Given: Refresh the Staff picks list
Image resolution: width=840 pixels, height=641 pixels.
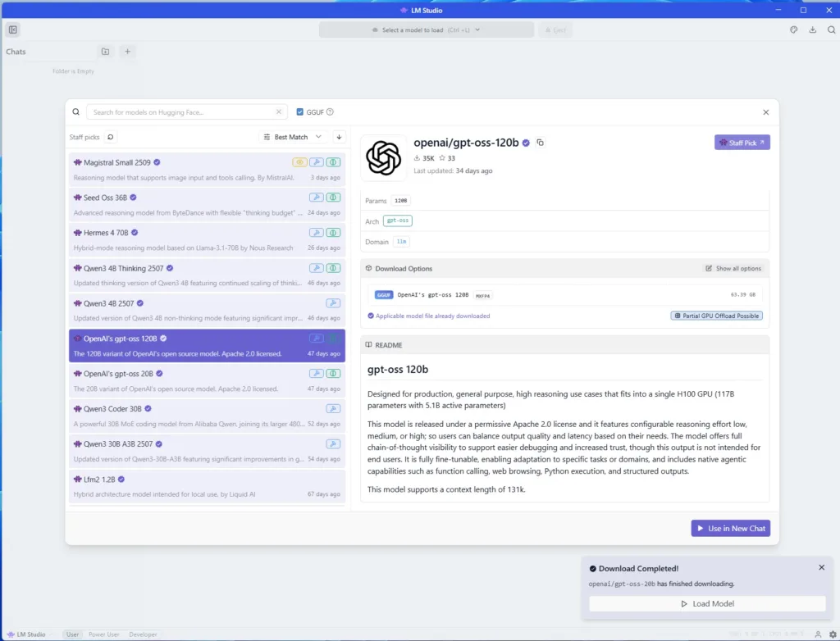Looking at the screenshot, I should (x=111, y=137).
